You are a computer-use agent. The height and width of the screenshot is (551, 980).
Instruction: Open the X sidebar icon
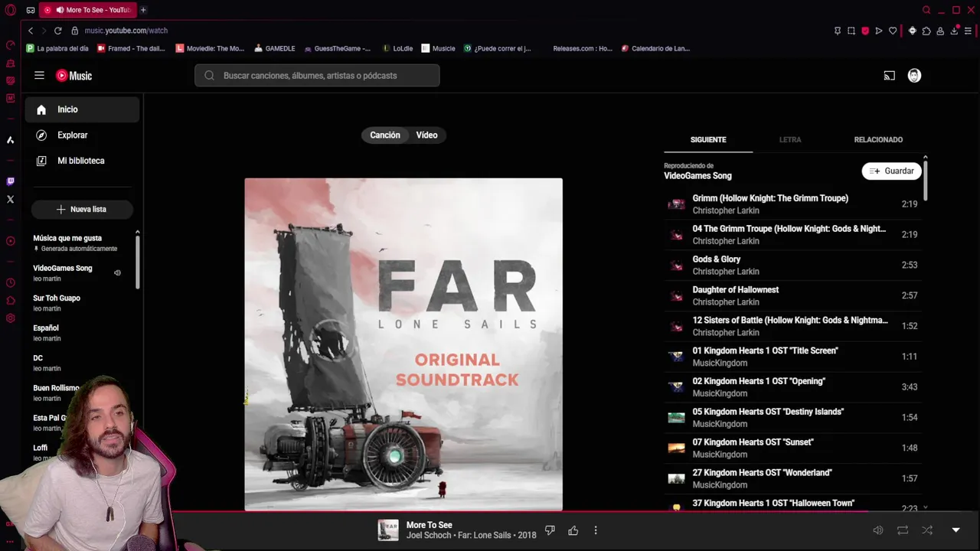click(10, 199)
